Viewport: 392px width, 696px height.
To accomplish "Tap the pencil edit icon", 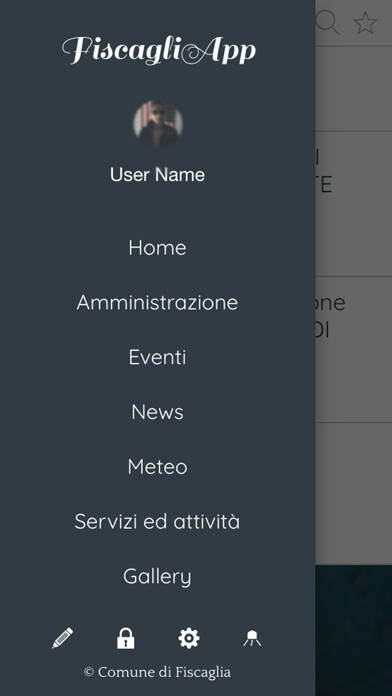I will 63,638.
